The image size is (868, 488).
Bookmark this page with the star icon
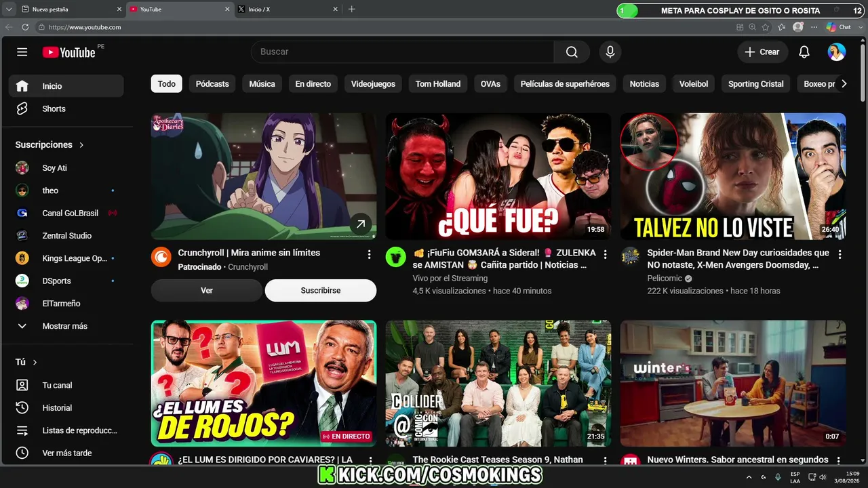766,27
